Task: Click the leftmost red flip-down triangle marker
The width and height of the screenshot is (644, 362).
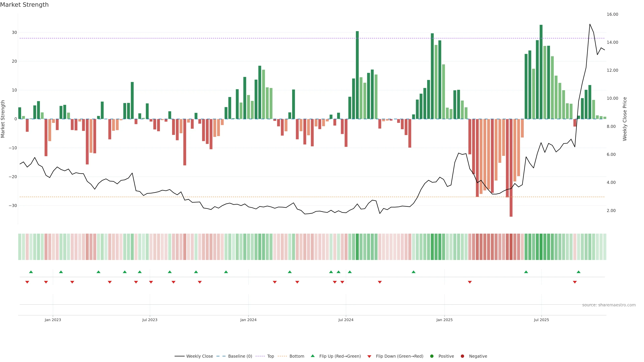Action: [x=27, y=282]
